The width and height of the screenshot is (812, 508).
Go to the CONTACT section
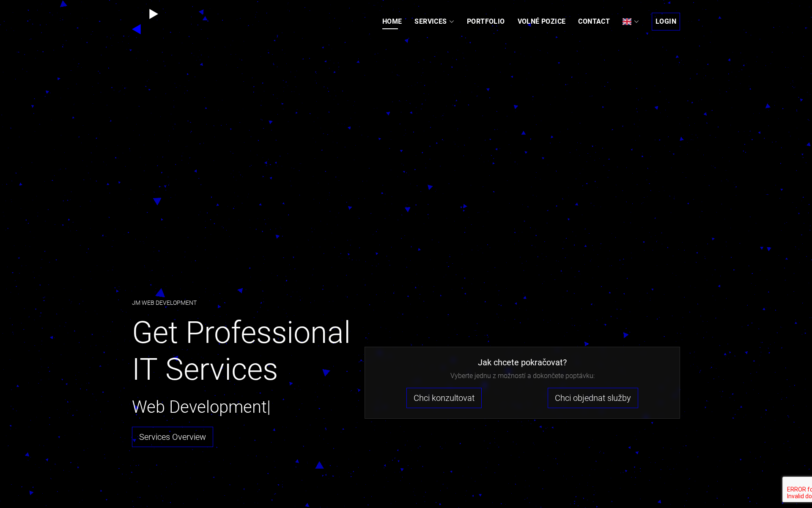[x=593, y=21]
